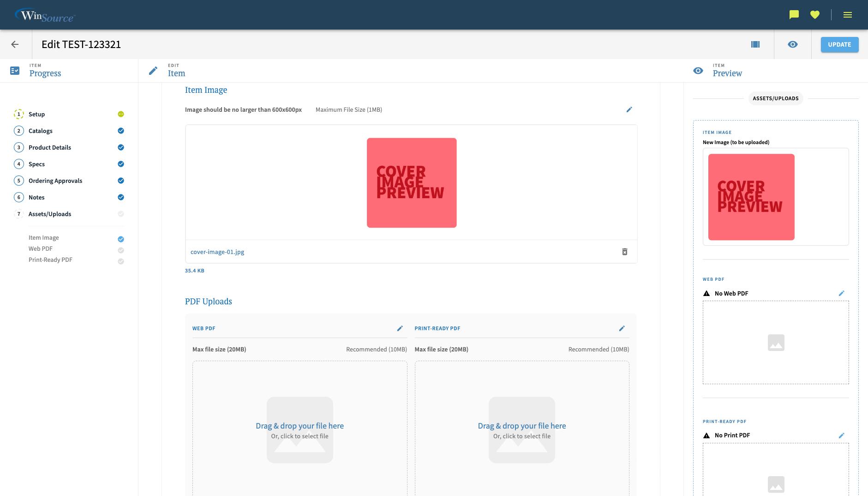Screen dimensions: 868x496
Task: Open the preview eye icon in the header
Action: [x=793, y=44]
